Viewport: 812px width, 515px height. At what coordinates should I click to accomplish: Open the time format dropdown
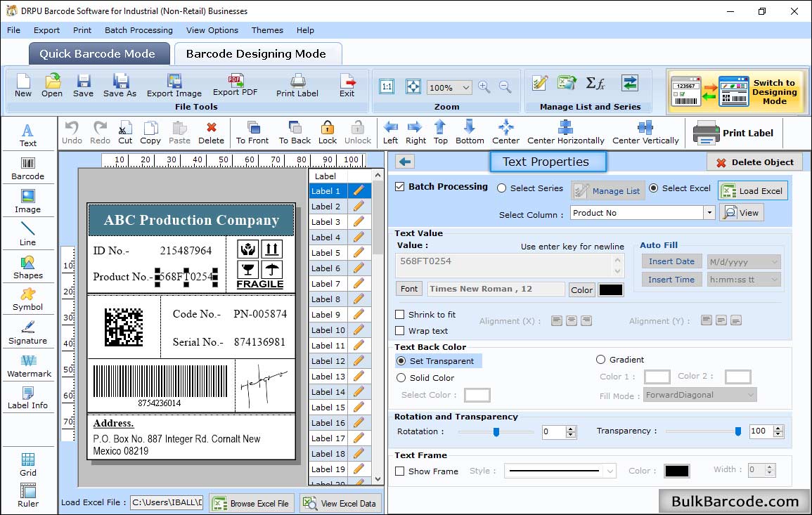[774, 280]
